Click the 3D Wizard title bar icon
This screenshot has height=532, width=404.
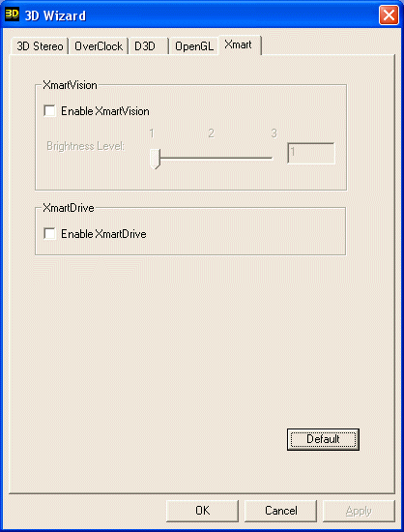(x=13, y=15)
